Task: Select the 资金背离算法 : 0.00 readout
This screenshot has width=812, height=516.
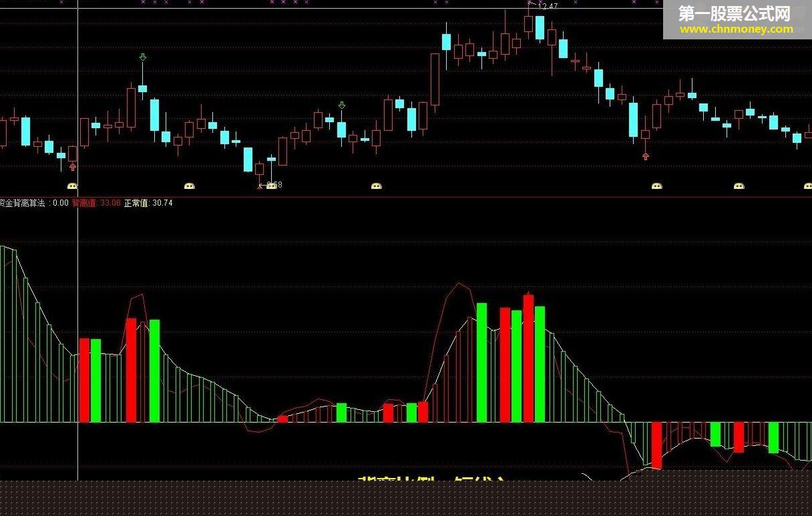Action: click(x=34, y=202)
